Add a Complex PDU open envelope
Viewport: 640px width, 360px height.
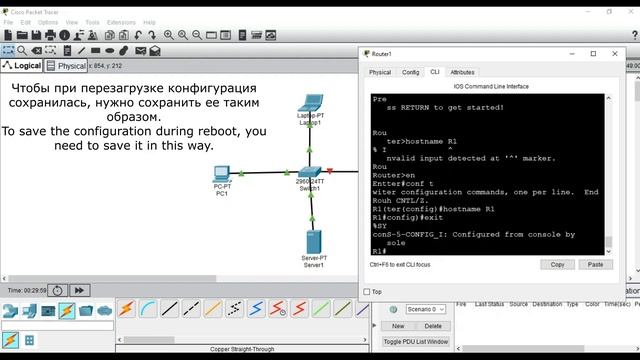[155, 51]
